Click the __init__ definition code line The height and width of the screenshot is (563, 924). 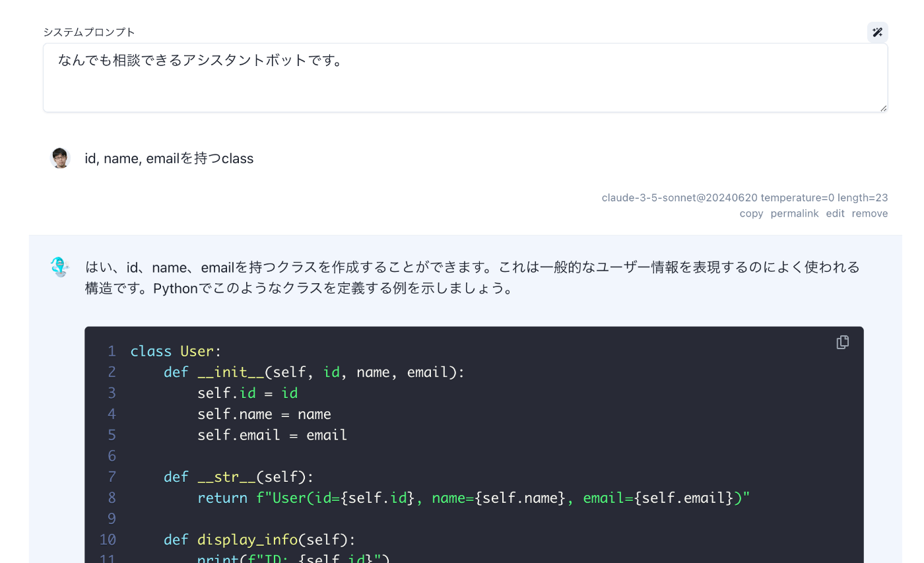[x=314, y=372]
